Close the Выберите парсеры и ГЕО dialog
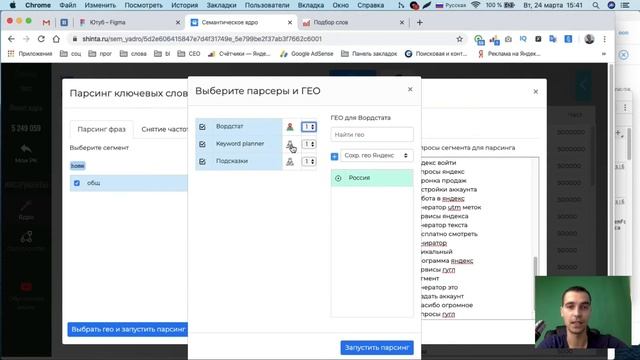Viewport: 640px width, 360px height. (x=410, y=89)
